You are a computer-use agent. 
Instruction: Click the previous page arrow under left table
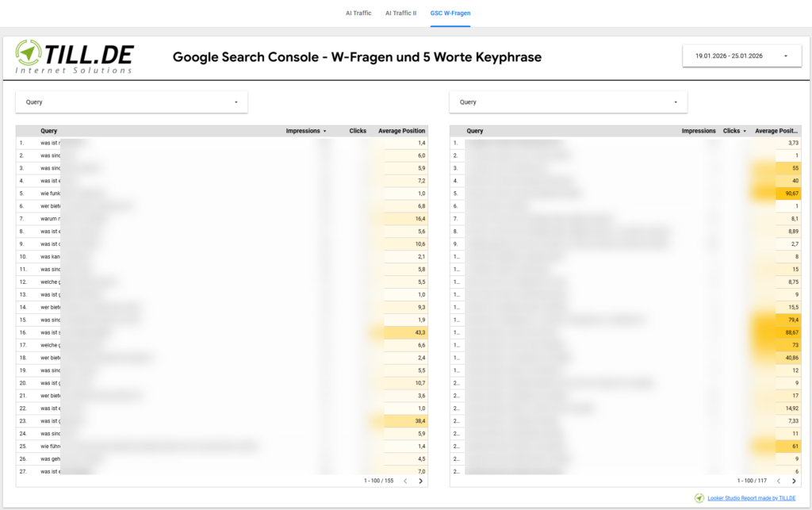(x=406, y=480)
